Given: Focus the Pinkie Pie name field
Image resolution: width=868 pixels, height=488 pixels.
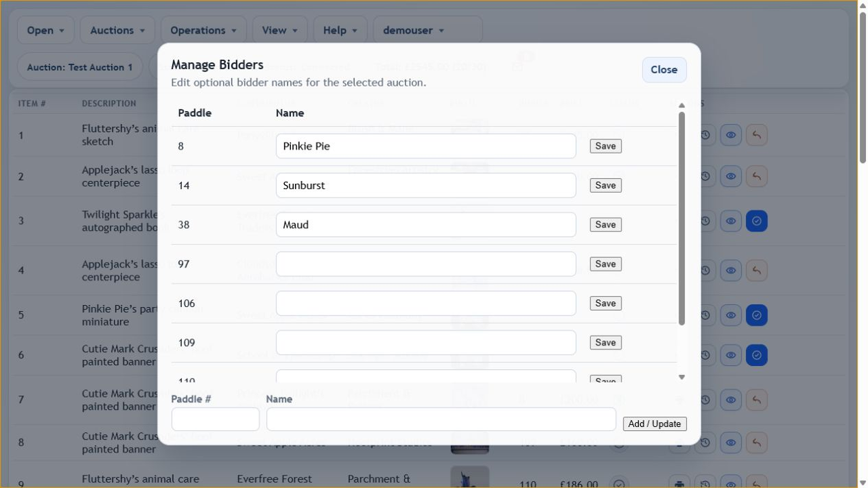Looking at the screenshot, I should [x=426, y=146].
